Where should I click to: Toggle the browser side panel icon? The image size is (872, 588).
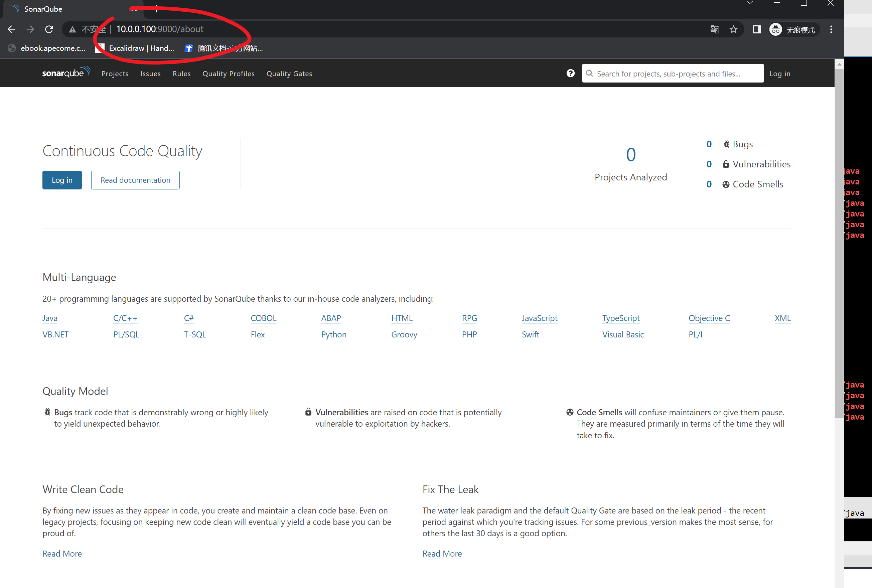pyautogui.click(x=756, y=29)
